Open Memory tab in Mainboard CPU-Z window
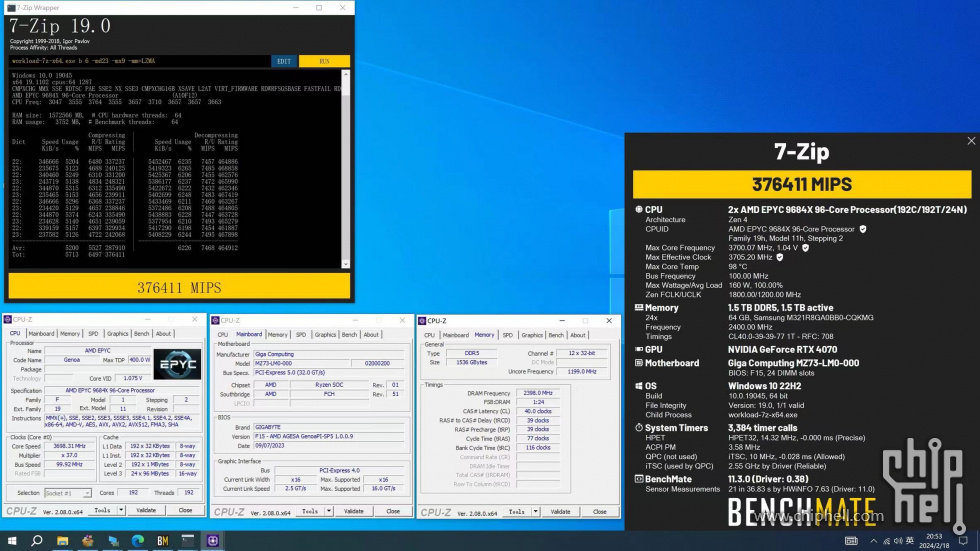Screen dimensions: 980x551 click(278, 335)
